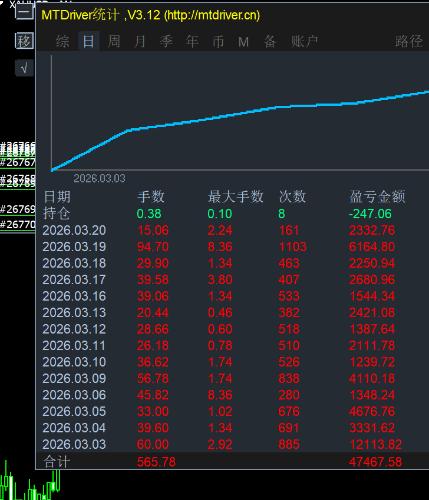429x500 pixels.
Task: Open the 年 yearly tab
Action: [192, 42]
